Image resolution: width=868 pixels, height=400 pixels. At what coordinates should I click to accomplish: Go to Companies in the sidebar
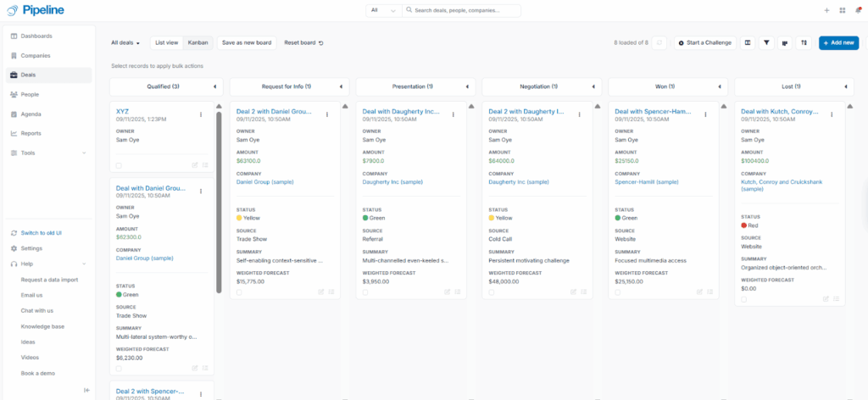coord(36,55)
